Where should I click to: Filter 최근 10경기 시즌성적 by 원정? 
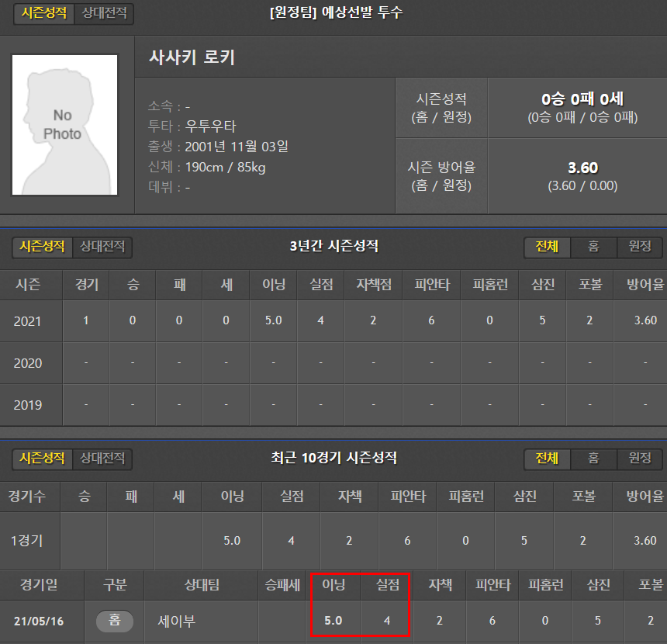[639, 459]
